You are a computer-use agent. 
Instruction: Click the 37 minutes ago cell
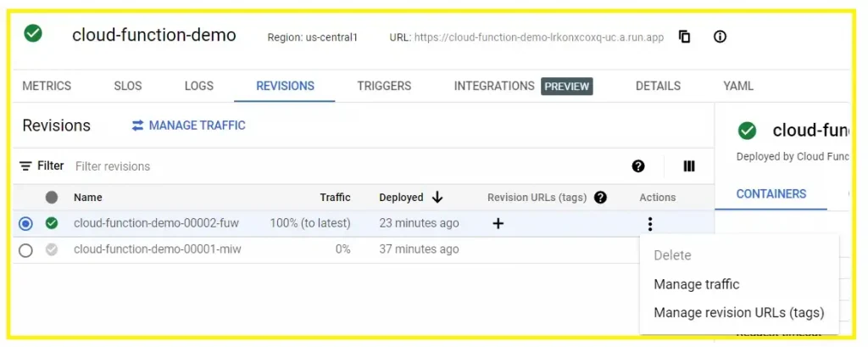point(419,249)
